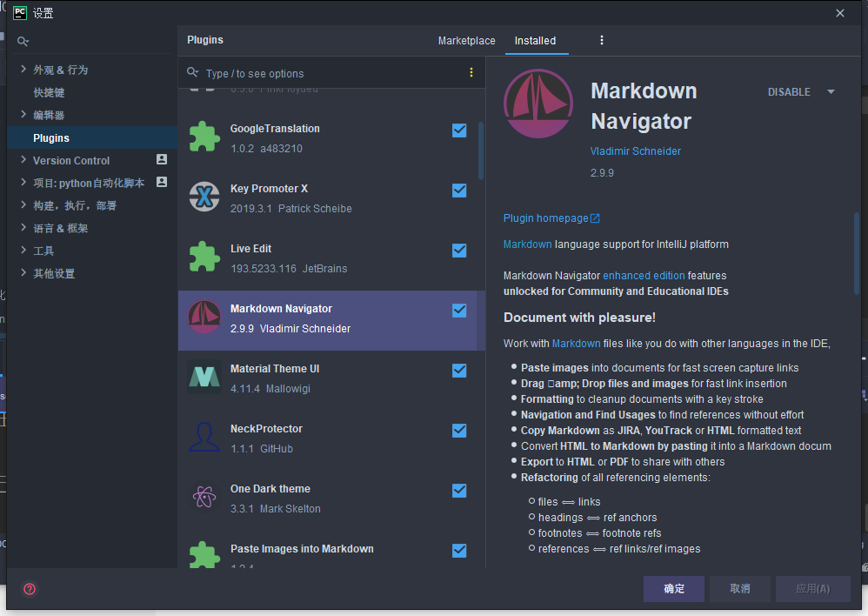Screen dimensions: 868x616
Task: Toggle One Dark theme checkbox
Action: (x=459, y=491)
